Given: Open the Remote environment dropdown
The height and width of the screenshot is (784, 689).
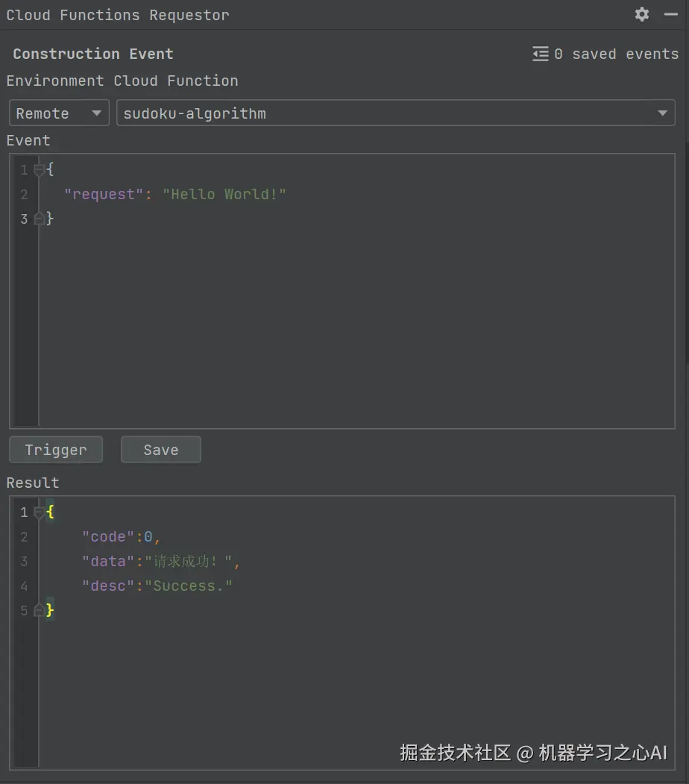Looking at the screenshot, I should (x=59, y=113).
